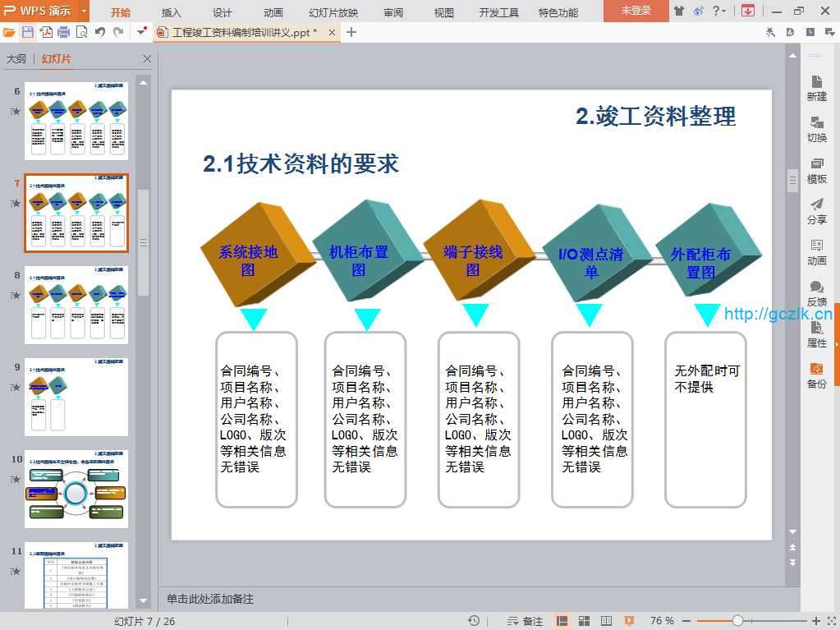The width and height of the screenshot is (840, 630).
Task: Click the 模板 template icon in sidebar
Action: [x=816, y=170]
